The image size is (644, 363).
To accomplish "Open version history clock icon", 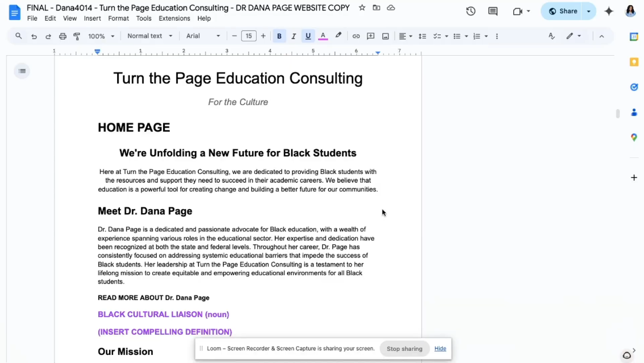I will (x=471, y=11).
